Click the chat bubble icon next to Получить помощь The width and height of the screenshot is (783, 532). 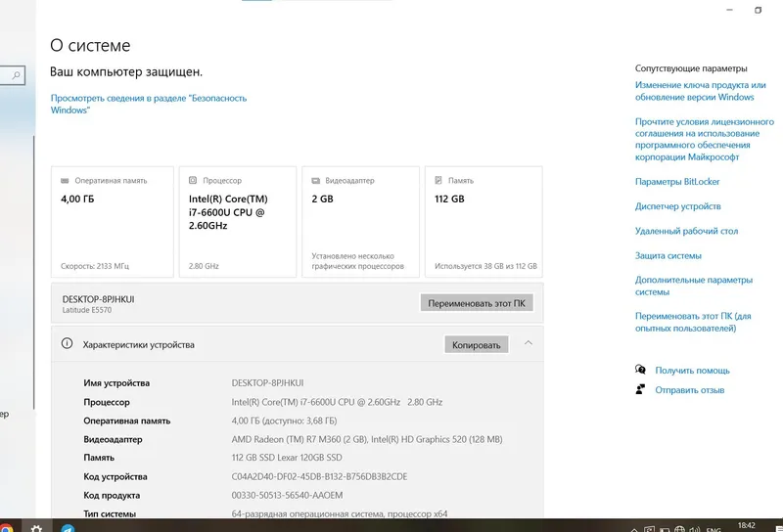640,370
